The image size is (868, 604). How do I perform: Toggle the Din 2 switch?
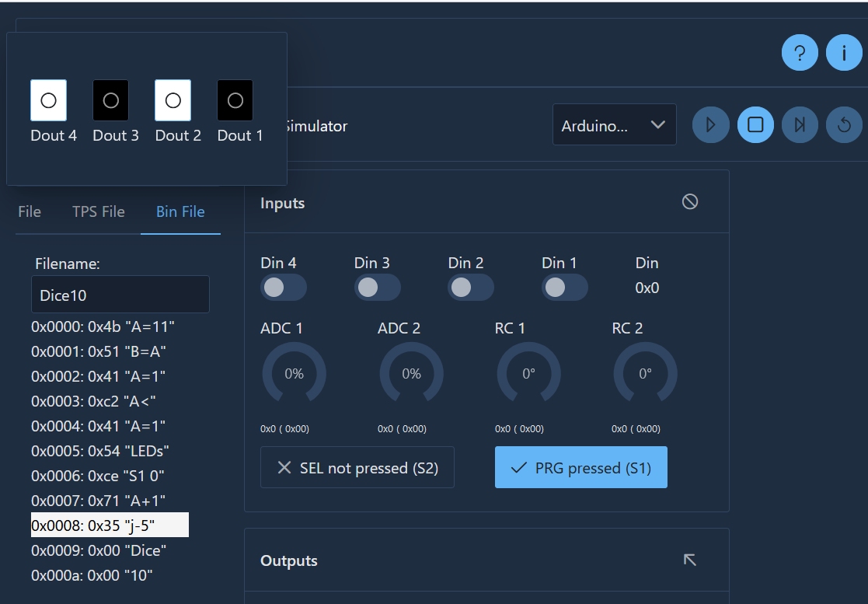471,288
